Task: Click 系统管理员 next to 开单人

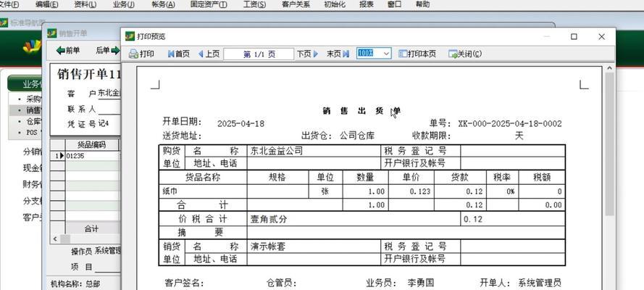Action: (x=539, y=283)
